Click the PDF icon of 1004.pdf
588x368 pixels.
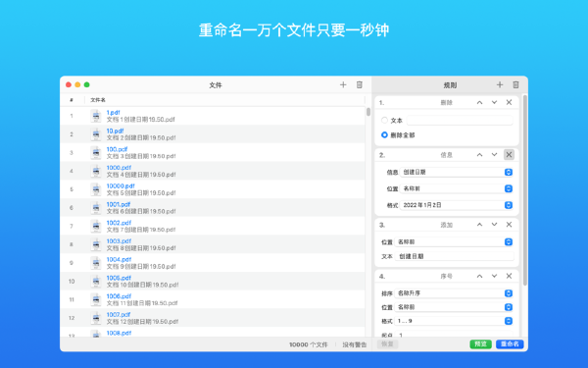[x=96, y=263]
